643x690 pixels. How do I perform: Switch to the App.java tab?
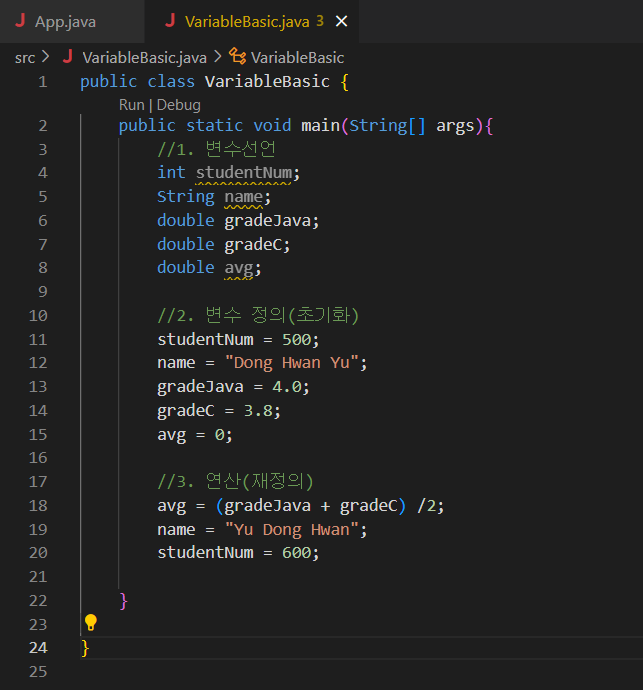[x=65, y=22]
